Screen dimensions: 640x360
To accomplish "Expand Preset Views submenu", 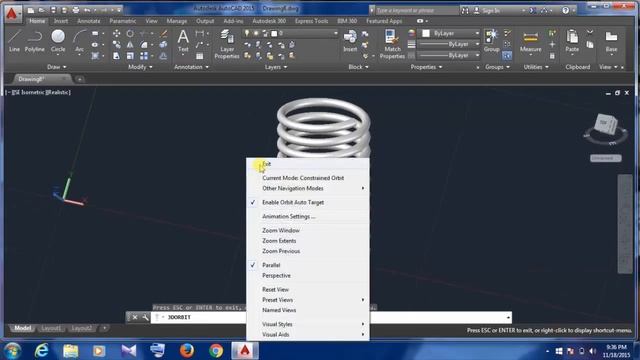I will pyautogui.click(x=308, y=300).
